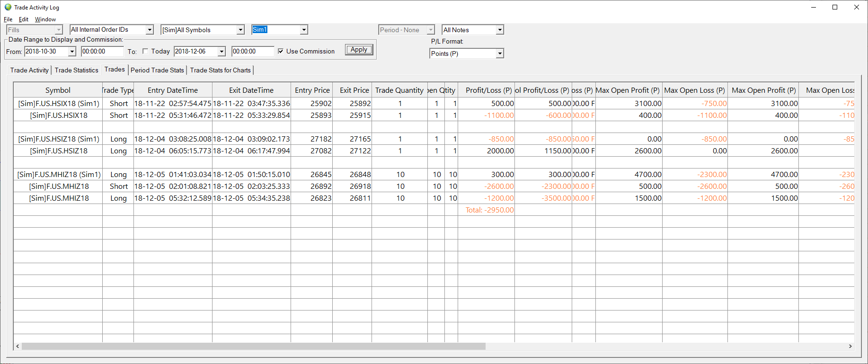This screenshot has width=868, height=364.
Task: Open the Window menu
Action: coord(45,19)
